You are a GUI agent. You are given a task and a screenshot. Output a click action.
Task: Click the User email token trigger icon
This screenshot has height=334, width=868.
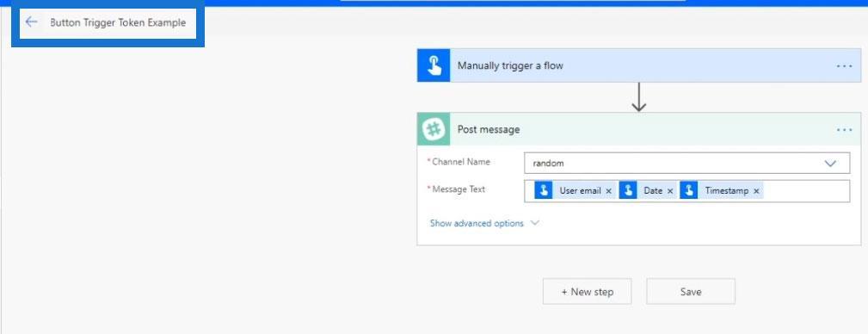point(544,190)
